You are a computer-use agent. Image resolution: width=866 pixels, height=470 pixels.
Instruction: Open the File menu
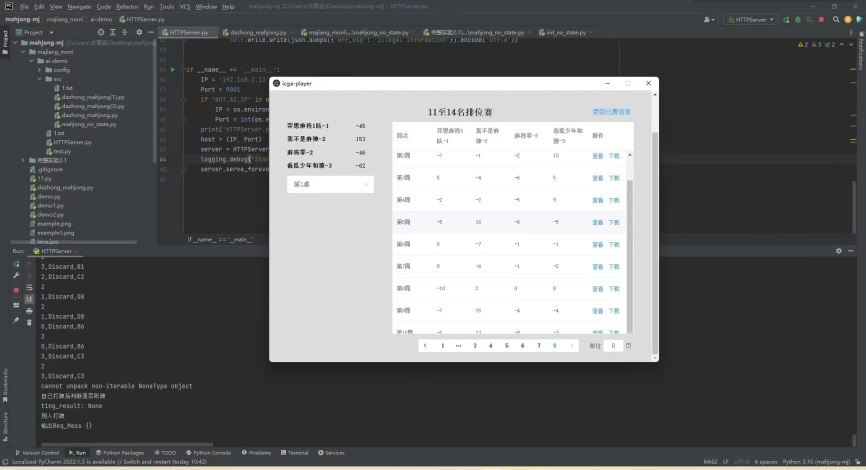pyautogui.click(x=24, y=7)
